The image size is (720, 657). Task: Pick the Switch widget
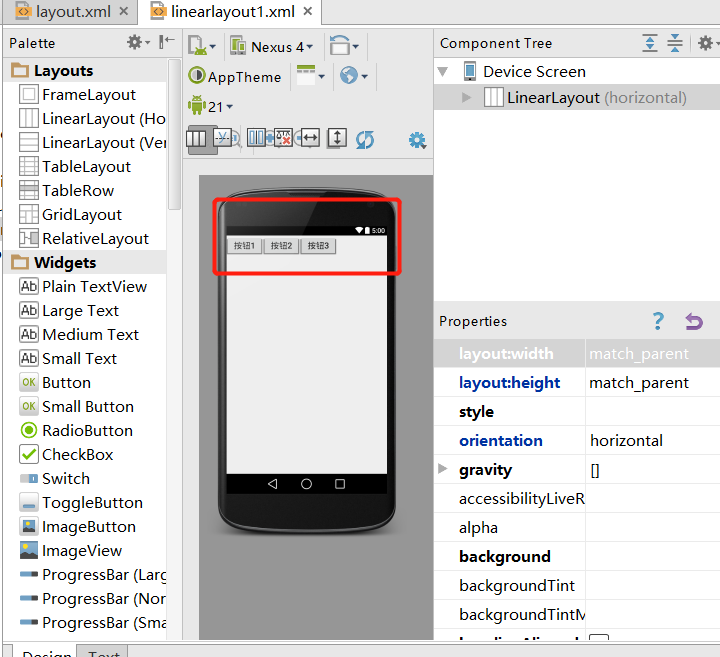[x=54, y=478]
